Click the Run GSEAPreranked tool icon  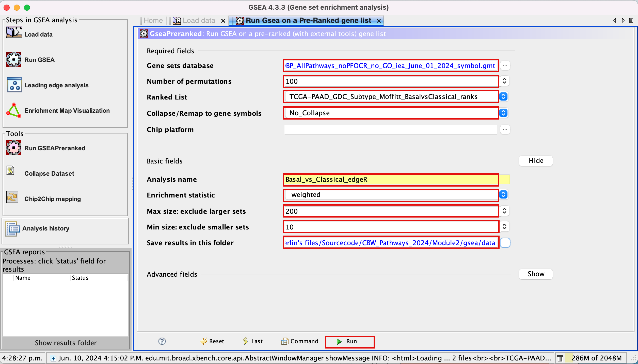click(x=13, y=147)
